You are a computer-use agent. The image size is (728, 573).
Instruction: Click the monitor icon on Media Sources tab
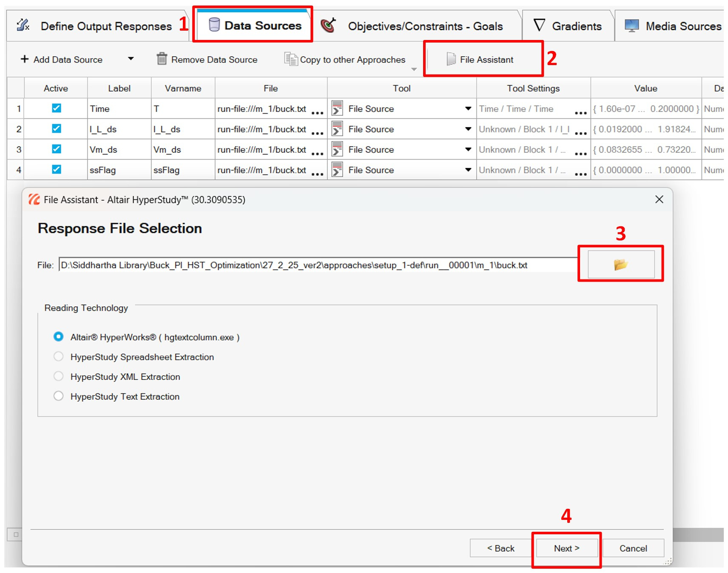pos(631,26)
